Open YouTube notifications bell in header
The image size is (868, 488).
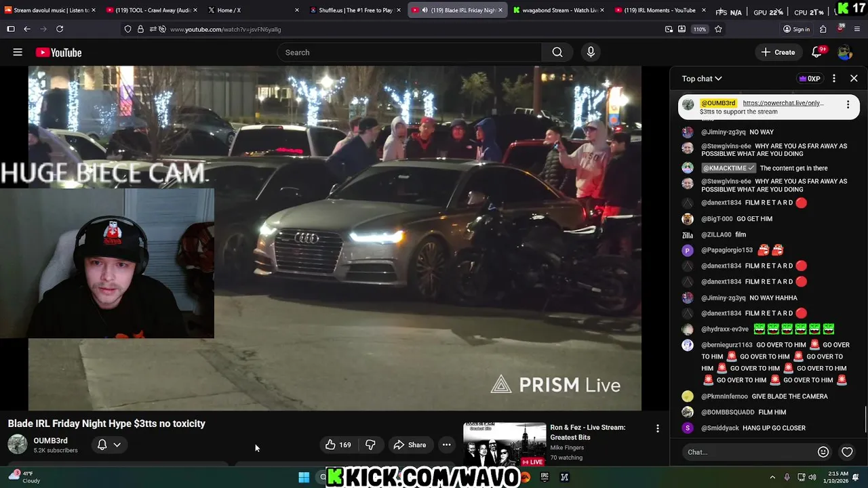coord(817,52)
